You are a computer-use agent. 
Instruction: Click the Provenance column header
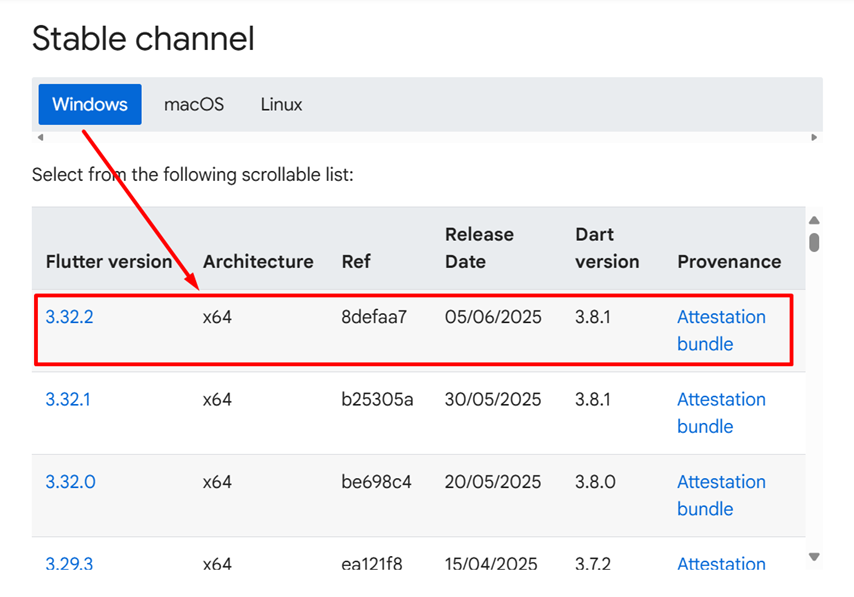[729, 261]
